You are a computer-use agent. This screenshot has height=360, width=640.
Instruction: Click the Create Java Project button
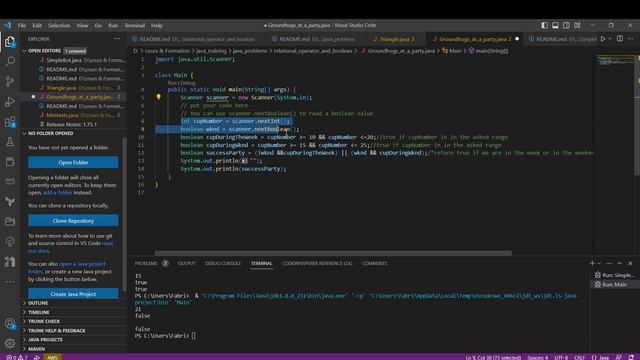pyautogui.click(x=73, y=293)
